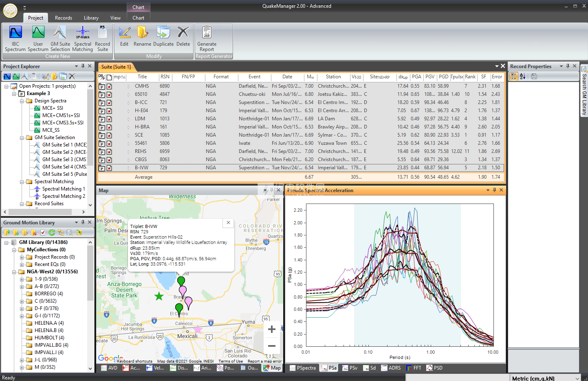Click the checked-page icon in Ground Motion Library toolbar

(43, 233)
